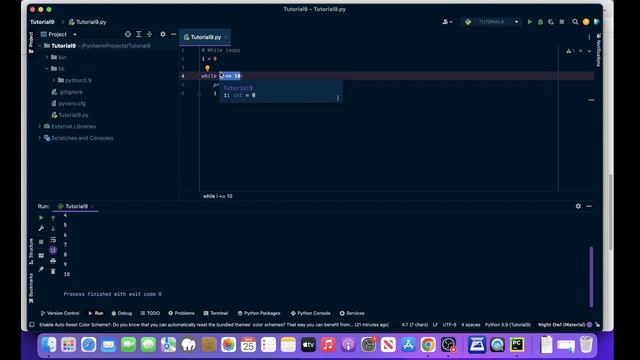Screen dimensions: 640x360
Task: Go to next highlighted problem arrow
Action: (x=589, y=51)
